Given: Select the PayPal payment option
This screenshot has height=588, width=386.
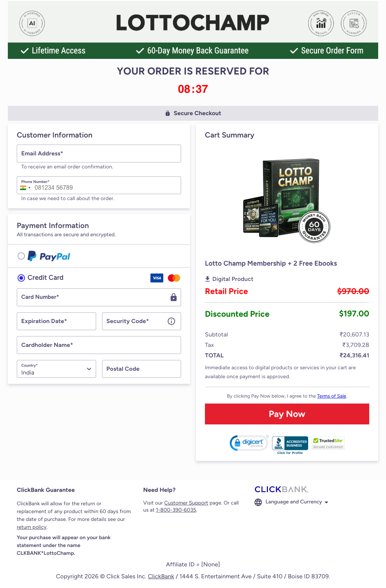Looking at the screenshot, I should pos(21,256).
